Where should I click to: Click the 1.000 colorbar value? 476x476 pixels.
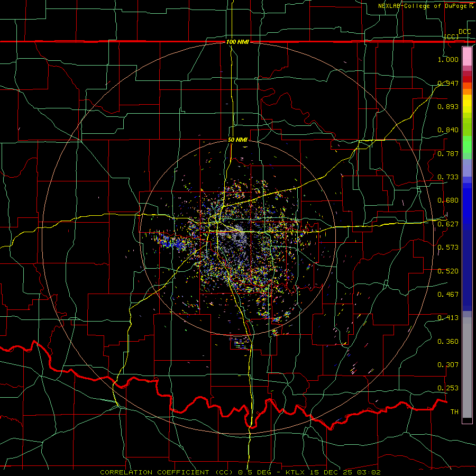pos(448,59)
